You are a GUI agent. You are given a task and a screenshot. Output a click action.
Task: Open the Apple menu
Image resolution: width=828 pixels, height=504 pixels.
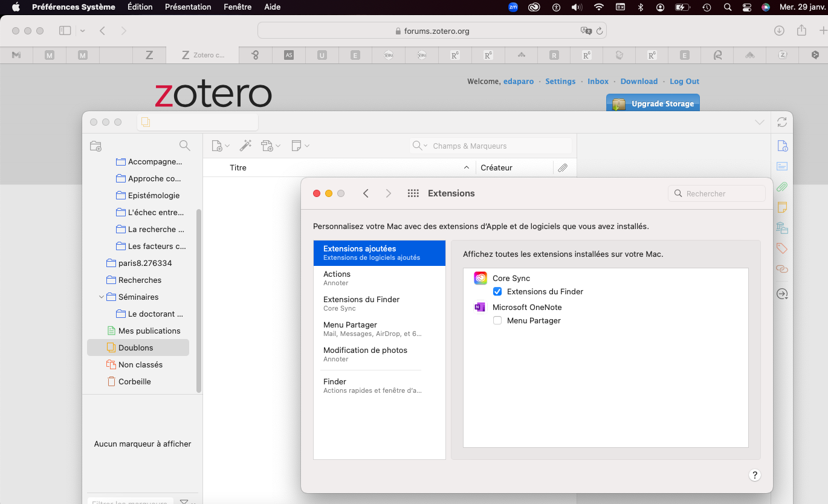pos(16,7)
